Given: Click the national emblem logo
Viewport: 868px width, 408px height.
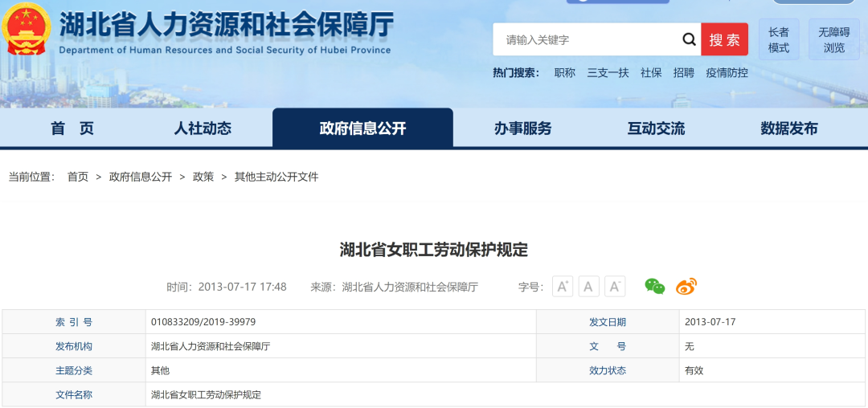Looking at the screenshot, I should tap(26, 29).
